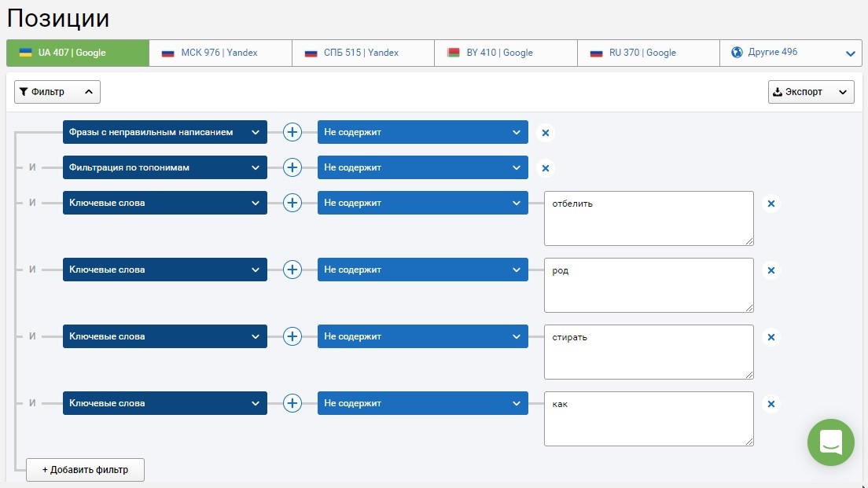Select the BY 410 Google tab

(506, 53)
